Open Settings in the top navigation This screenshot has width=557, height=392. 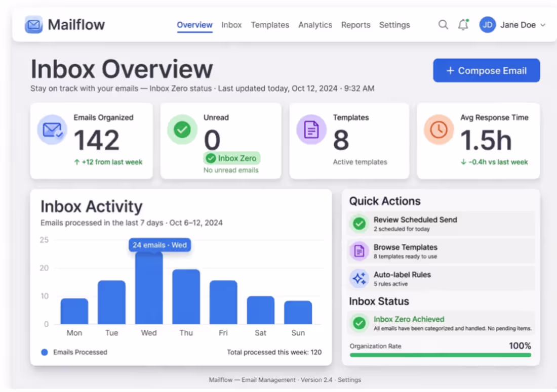click(x=394, y=25)
